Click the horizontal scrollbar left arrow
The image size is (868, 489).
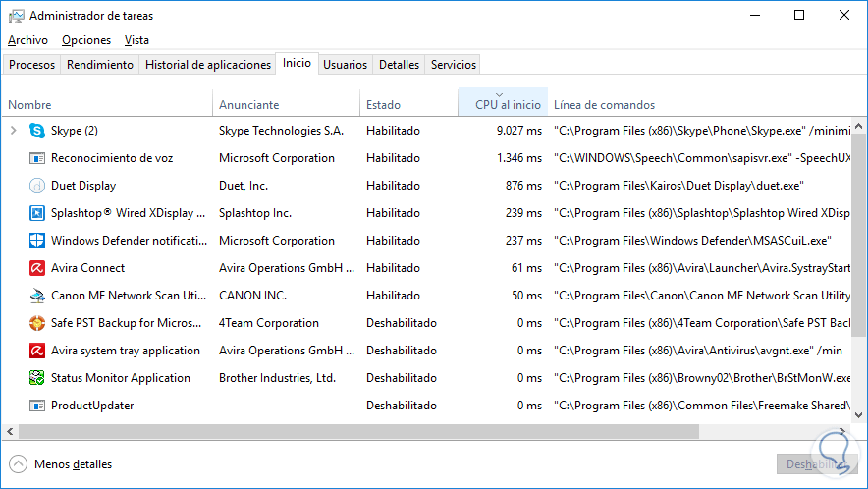pos(10,431)
